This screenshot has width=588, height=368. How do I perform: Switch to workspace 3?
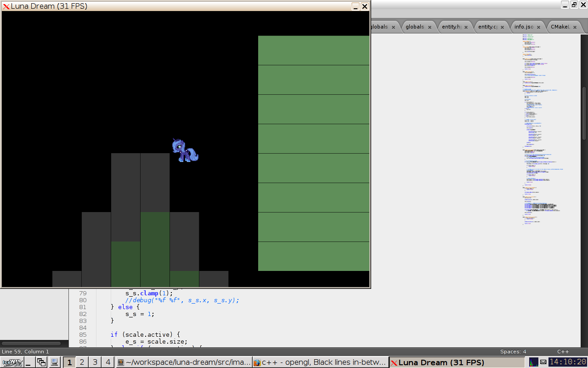pos(95,362)
